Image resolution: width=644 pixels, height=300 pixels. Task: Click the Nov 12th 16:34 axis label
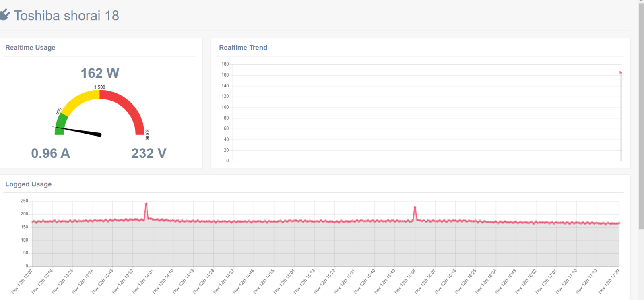486,281
